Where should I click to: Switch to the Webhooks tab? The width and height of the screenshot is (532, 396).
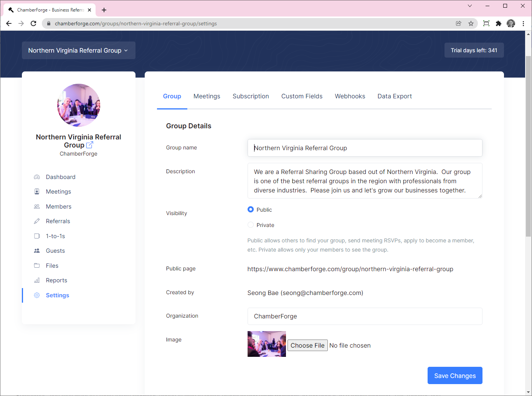tap(350, 96)
